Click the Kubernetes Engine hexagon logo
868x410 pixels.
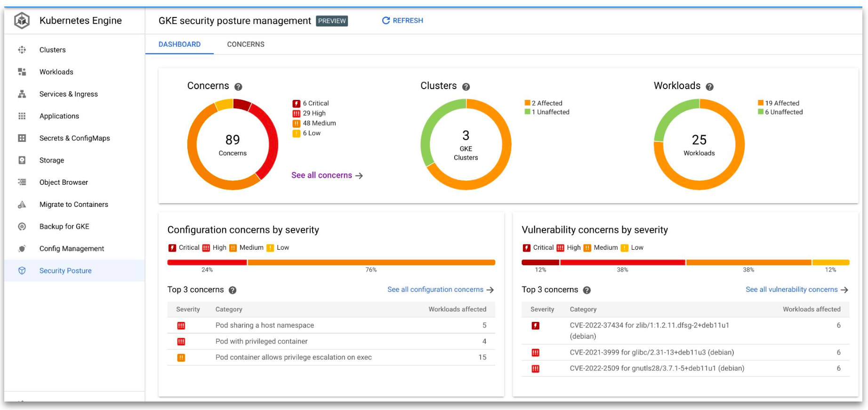[x=22, y=21]
